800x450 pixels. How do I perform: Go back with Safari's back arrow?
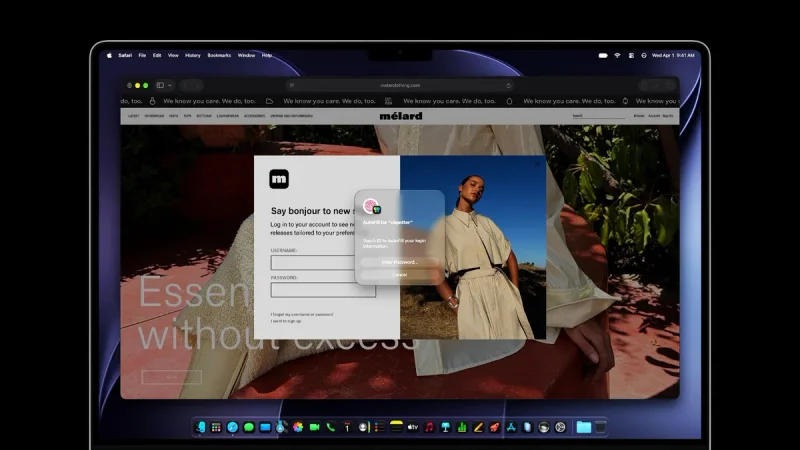pyautogui.click(x=186, y=85)
